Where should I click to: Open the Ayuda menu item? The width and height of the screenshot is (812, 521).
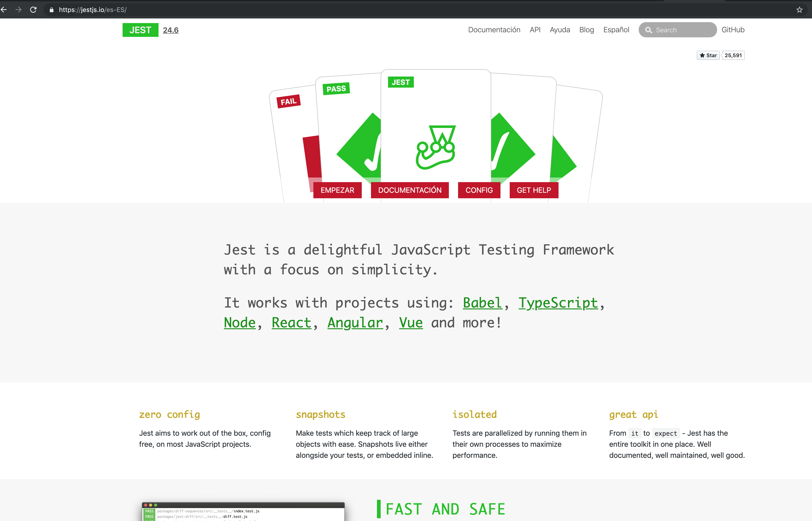pyautogui.click(x=559, y=30)
